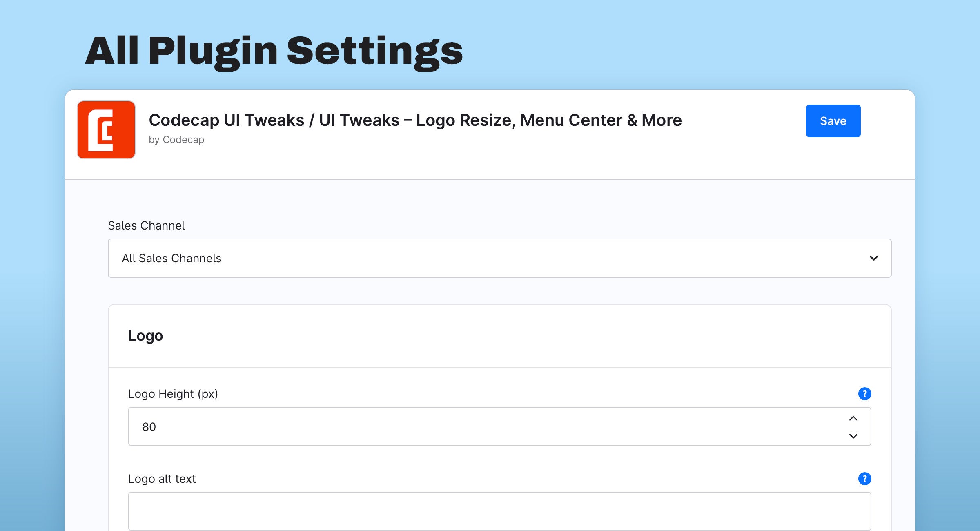980x531 pixels.
Task: Click the Sales Channel label
Action: coord(146,225)
